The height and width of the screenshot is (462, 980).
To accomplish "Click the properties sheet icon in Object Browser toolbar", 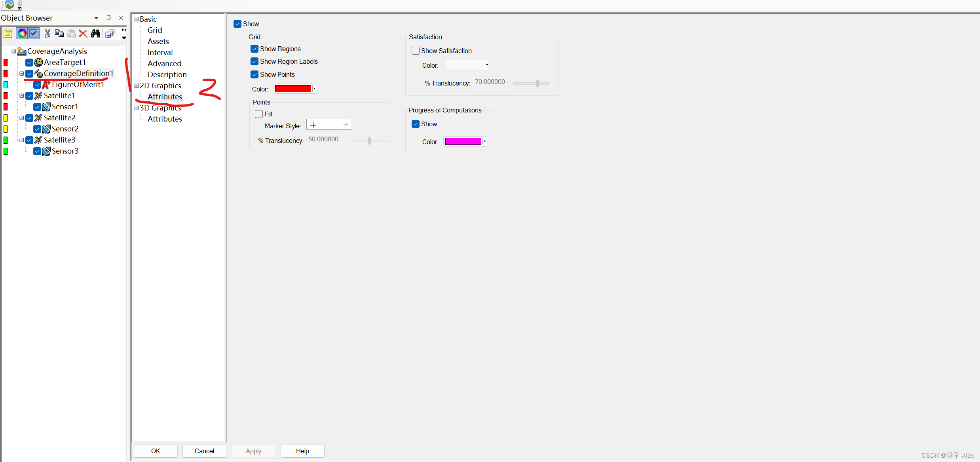I will coord(8,33).
